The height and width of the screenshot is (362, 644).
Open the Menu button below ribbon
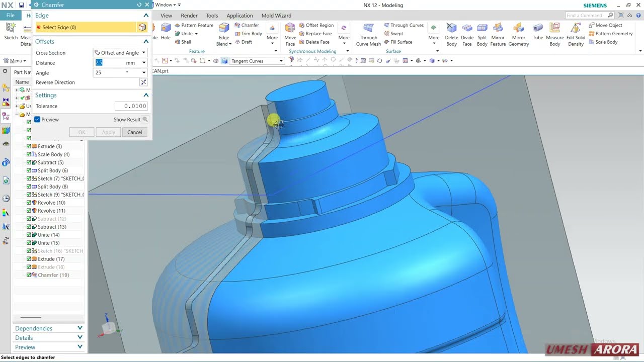click(x=15, y=61)
